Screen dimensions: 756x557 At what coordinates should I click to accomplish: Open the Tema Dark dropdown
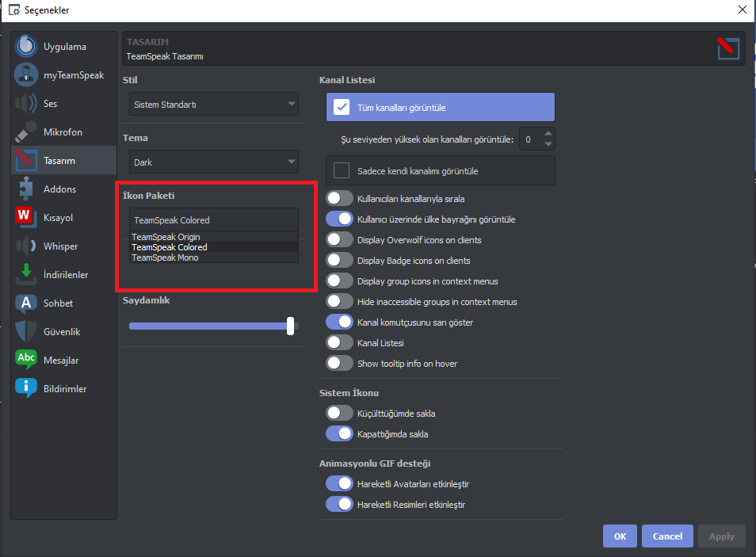[214, 162]
